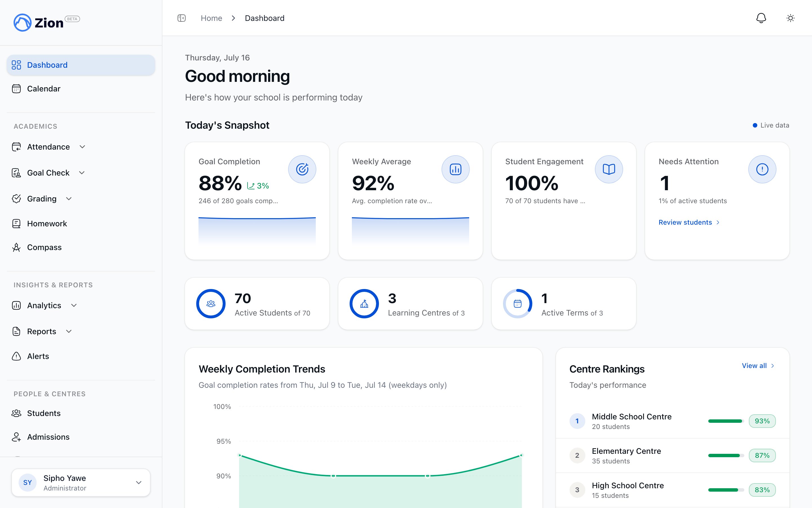Click the Goal Completion target icon

point(302,169)
